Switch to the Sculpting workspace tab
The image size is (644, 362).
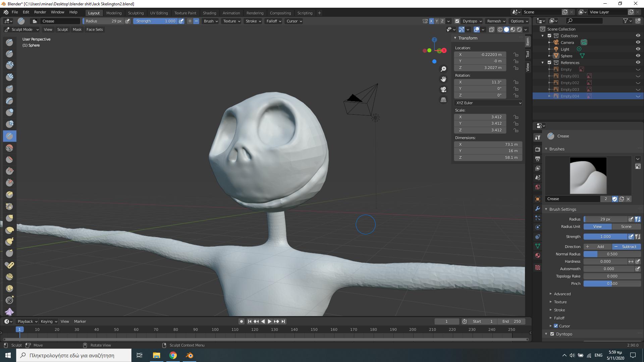click(136, 13)
